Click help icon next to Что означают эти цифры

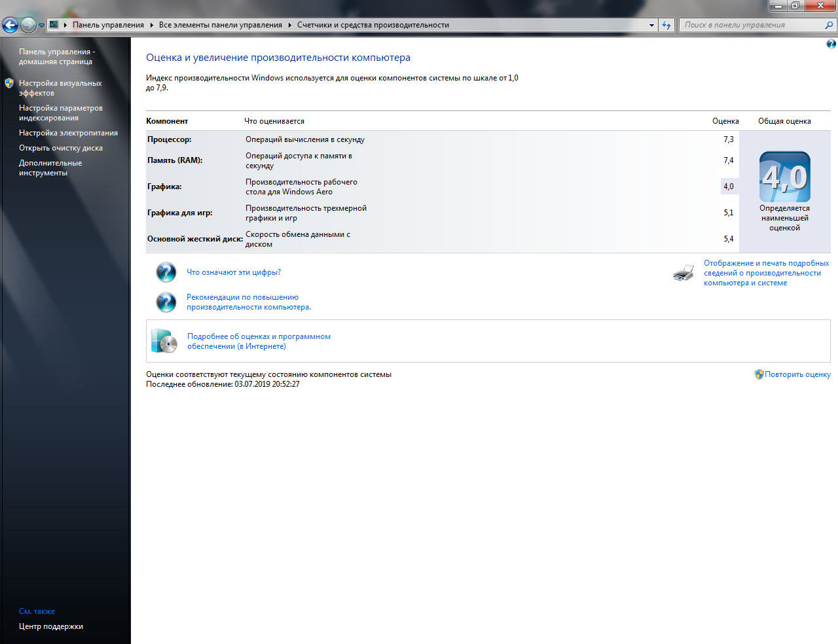[x=166, y=272]
